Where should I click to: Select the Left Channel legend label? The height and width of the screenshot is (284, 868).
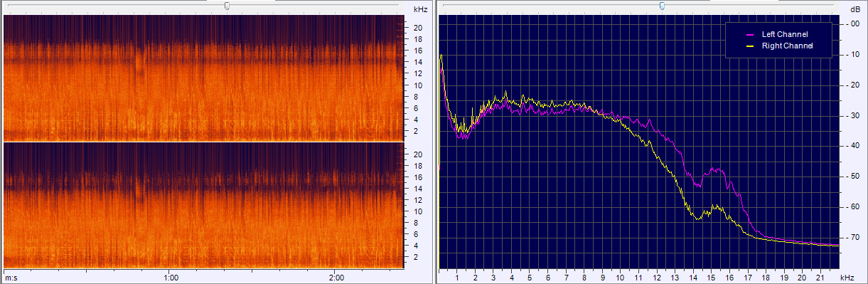tap(785, 34)
